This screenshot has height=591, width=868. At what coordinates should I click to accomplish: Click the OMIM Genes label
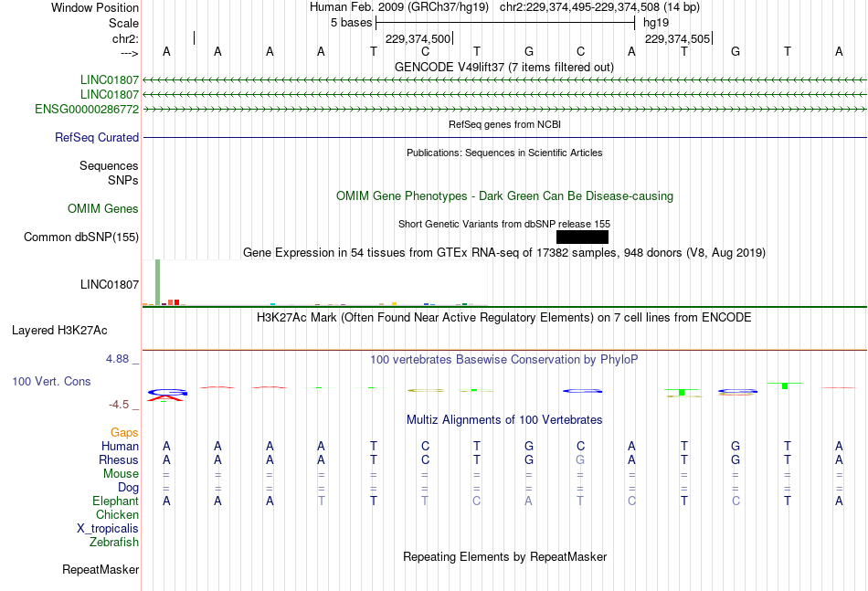click(x=103, y=208)
